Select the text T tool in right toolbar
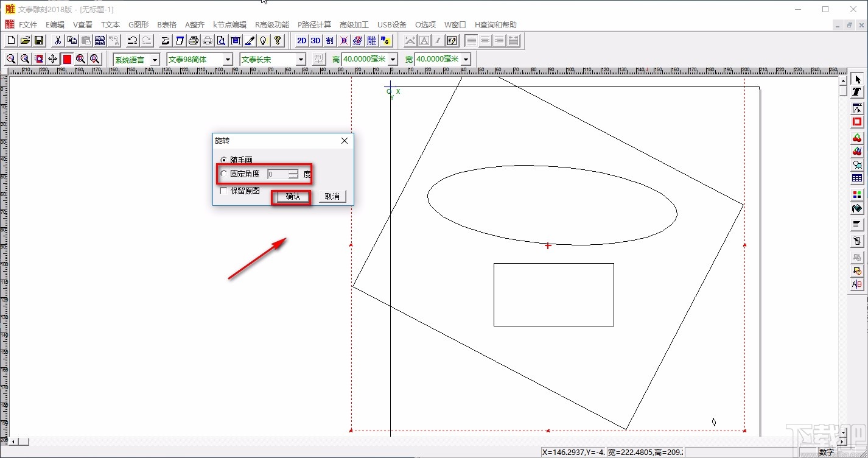The height and width of the screenshot is (458, 868). coord(857,92)
